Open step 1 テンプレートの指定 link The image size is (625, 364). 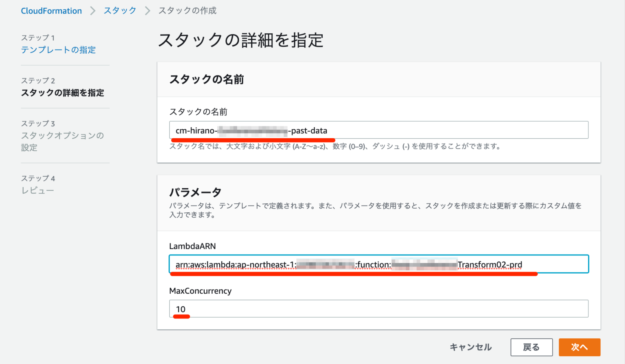click(58, 50)
